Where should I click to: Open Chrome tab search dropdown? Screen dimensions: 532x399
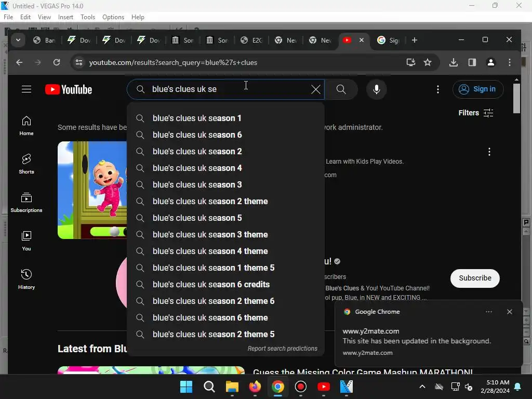coord(18,41)
